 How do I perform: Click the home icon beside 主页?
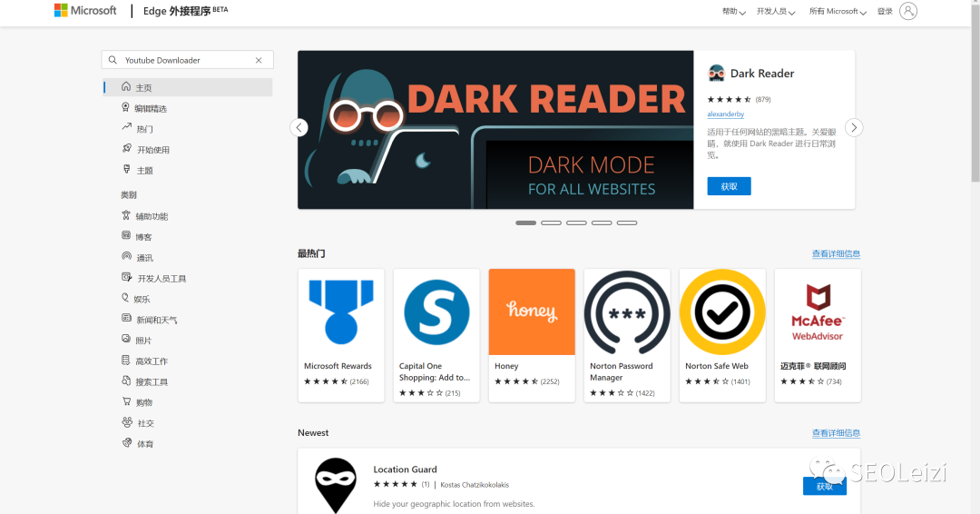point(126,86)
